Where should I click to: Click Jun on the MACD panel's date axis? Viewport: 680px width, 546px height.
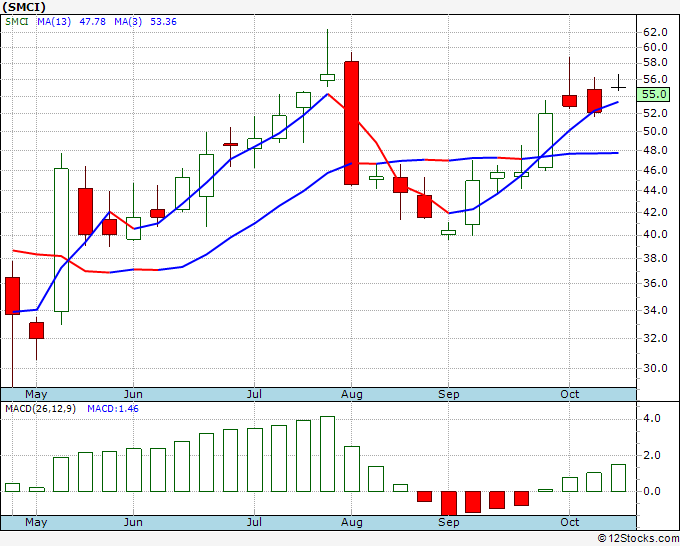(x=133, y=522)
